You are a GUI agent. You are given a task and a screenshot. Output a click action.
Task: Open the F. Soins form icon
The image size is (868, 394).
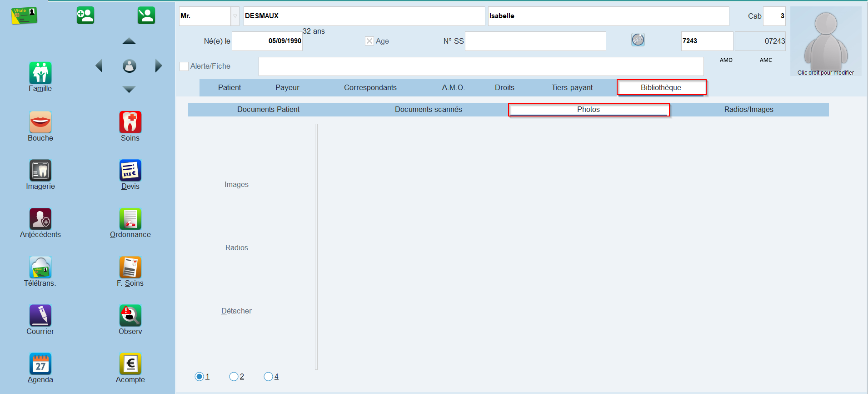(130, 267)
